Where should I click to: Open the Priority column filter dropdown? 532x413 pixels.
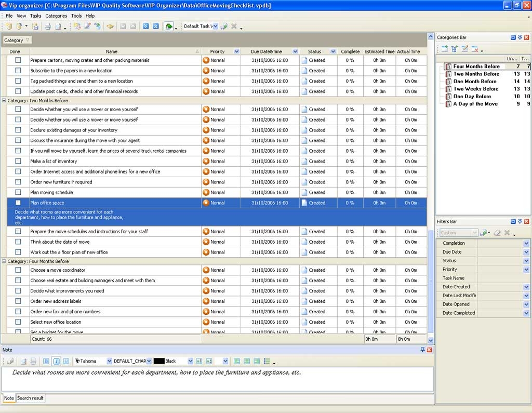237,51
